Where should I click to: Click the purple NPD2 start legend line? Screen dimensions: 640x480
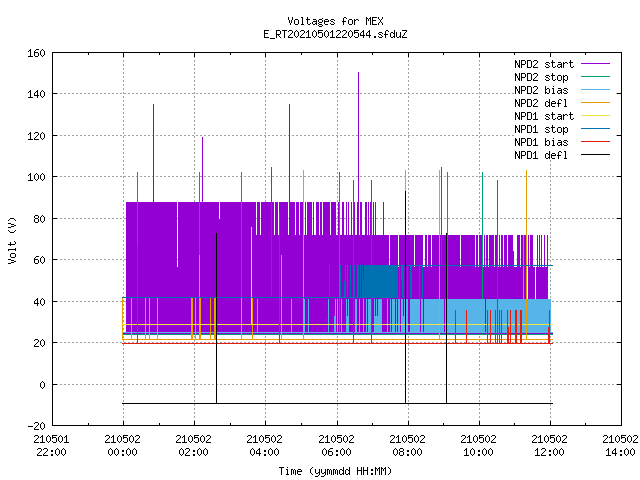tap(595, 64)
